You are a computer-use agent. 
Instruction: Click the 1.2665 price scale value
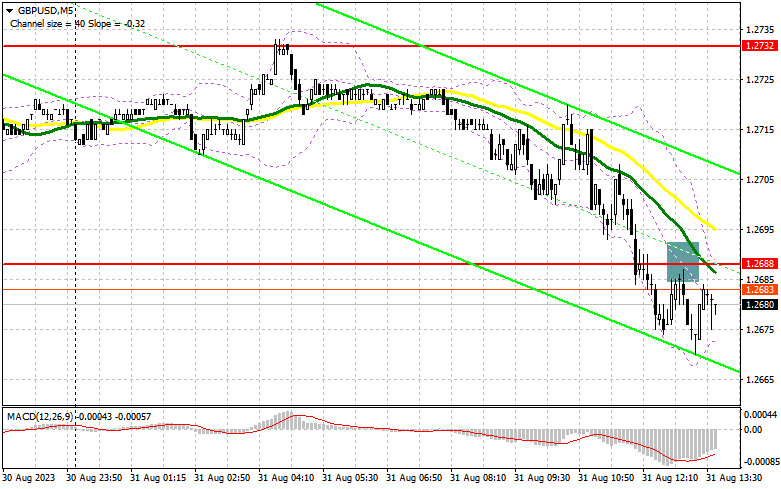click(x=760, y=379)
